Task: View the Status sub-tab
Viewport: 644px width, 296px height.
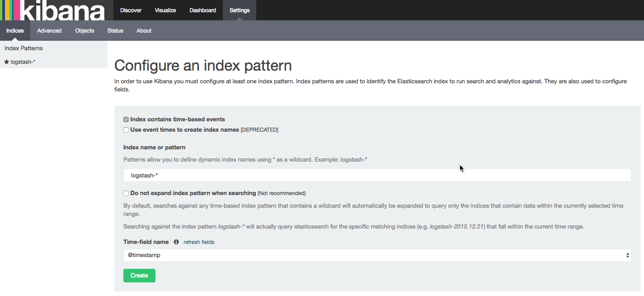Action: pyautogui.click(x=115, y=31)
